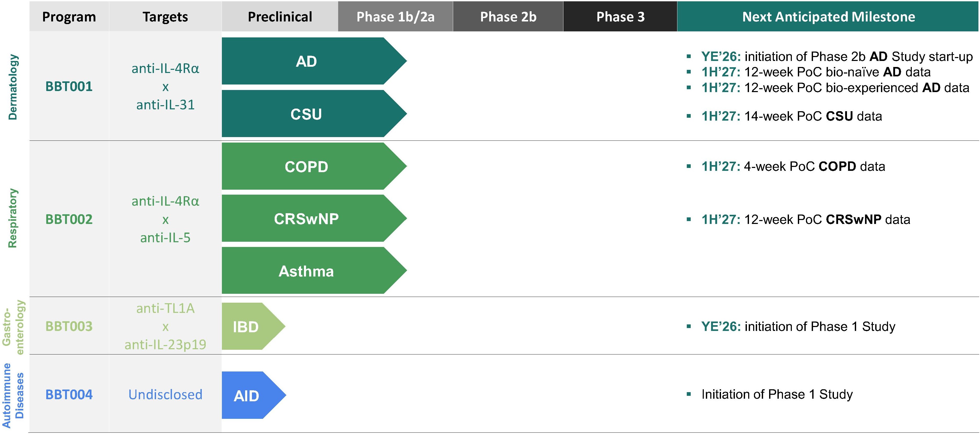Select the Phase 2b column header
Screen dimensions: 980x434
(508, 16)
